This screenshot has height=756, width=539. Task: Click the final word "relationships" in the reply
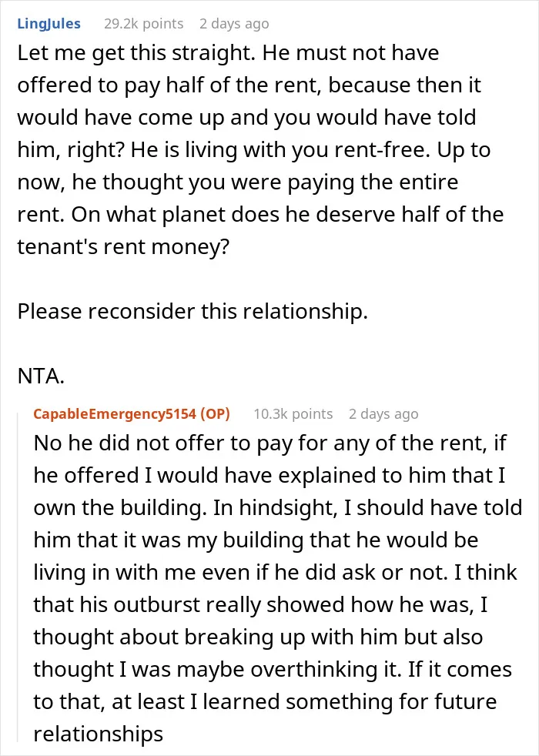pyautogui.click(x=99, y=734)
